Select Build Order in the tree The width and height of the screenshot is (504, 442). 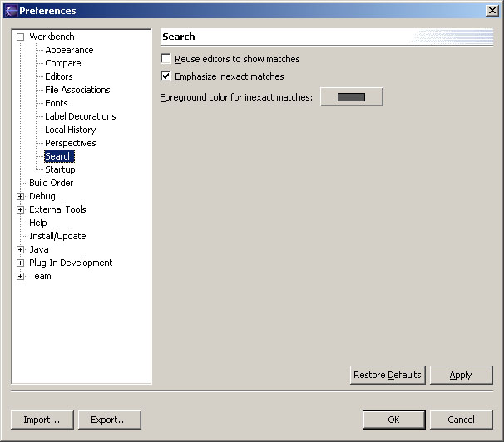[x=51, y=183]
